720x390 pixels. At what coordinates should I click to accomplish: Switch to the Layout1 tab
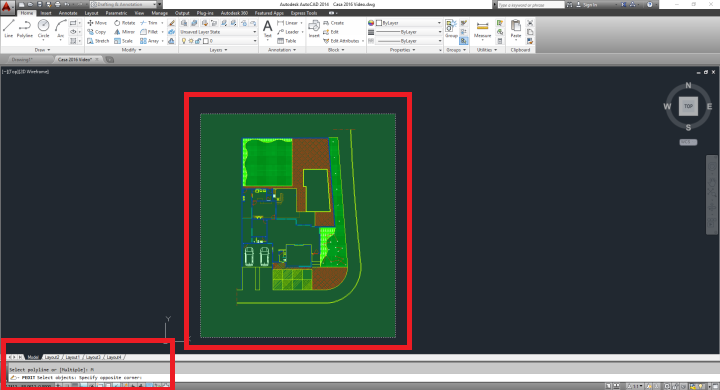(x=73, y=357)
